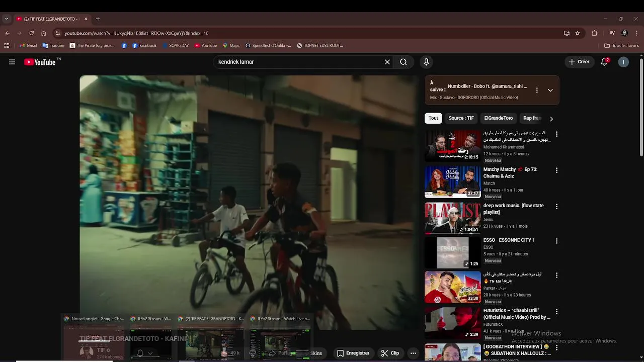644x362 pixels.
Task: Open the TOPNET xDSL ROUT bookmark
Action: 320,45
